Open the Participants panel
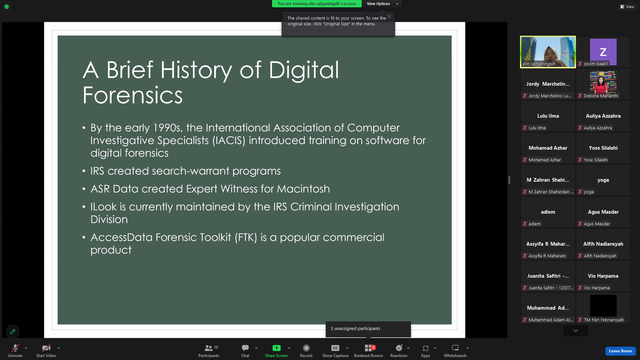Viewport: 640px width, 360px height. point(209,350)
